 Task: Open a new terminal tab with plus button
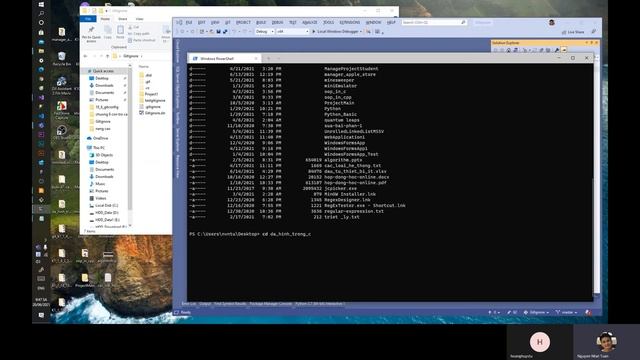269,58
